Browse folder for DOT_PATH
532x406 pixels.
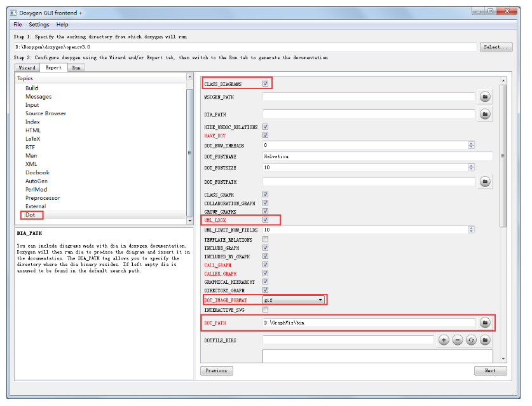coord(485,323)
